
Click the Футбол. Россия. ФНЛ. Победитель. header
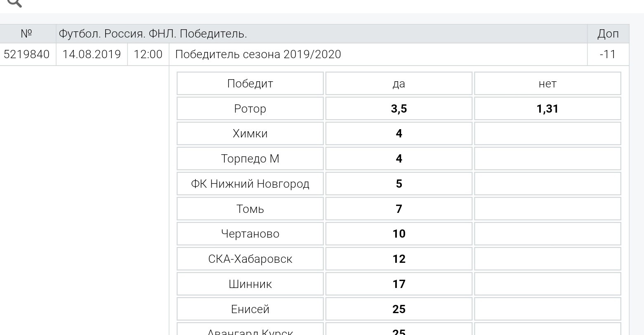(x=153, y=34)
